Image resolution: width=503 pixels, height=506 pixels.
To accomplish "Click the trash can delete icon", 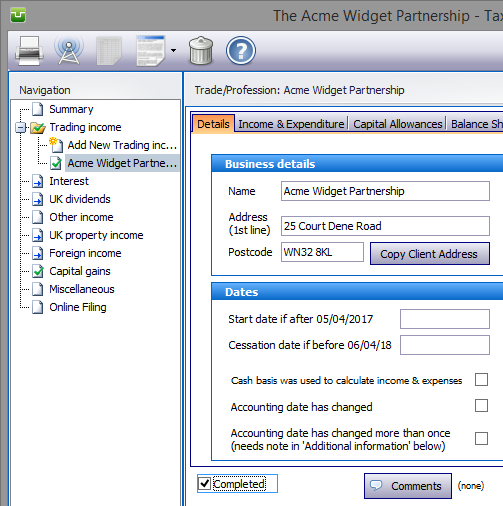I will [201, 51].
